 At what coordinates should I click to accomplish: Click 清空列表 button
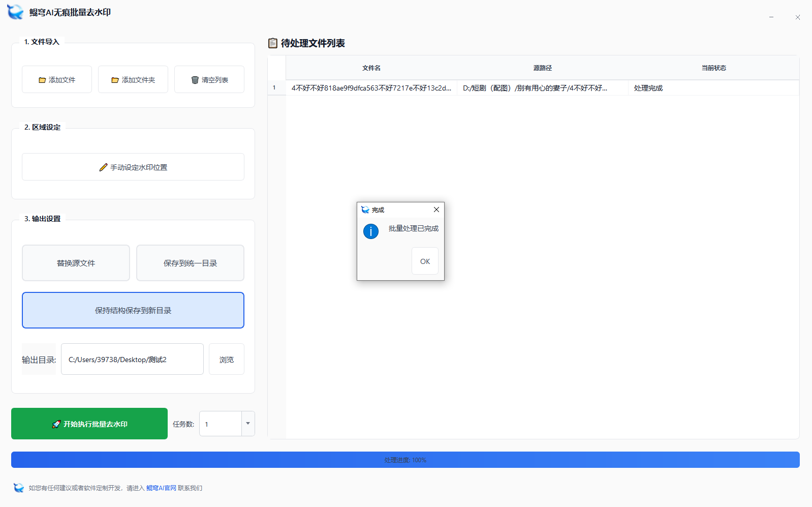(x=209, y=79)
